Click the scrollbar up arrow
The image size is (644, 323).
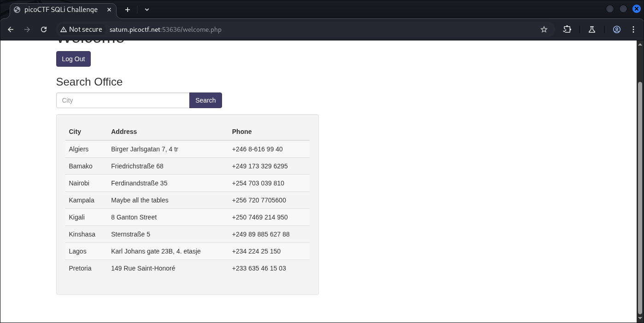[640, 44]
